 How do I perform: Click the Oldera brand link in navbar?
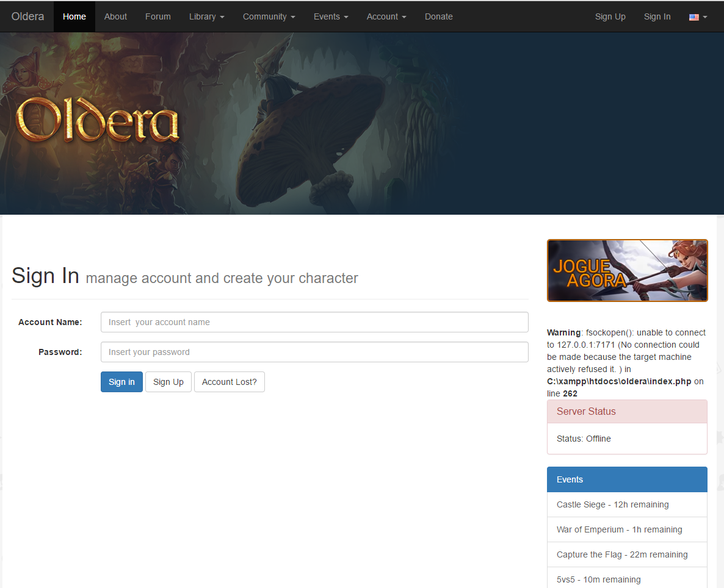coord(27,16)
